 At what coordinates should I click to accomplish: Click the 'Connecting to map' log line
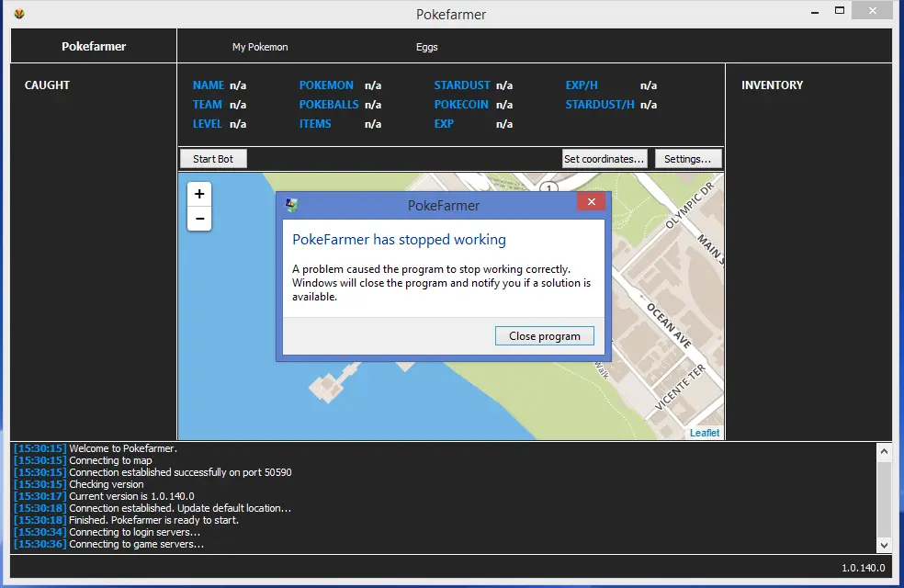(x=83, y=460)
